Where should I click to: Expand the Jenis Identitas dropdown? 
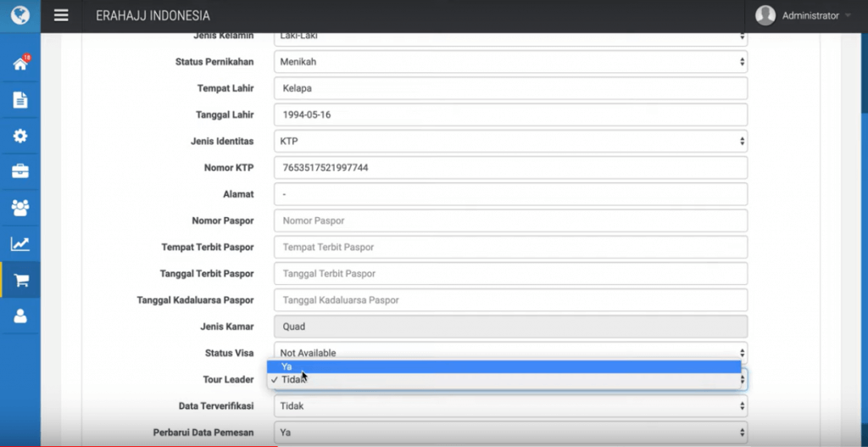[x=510, y=141]
